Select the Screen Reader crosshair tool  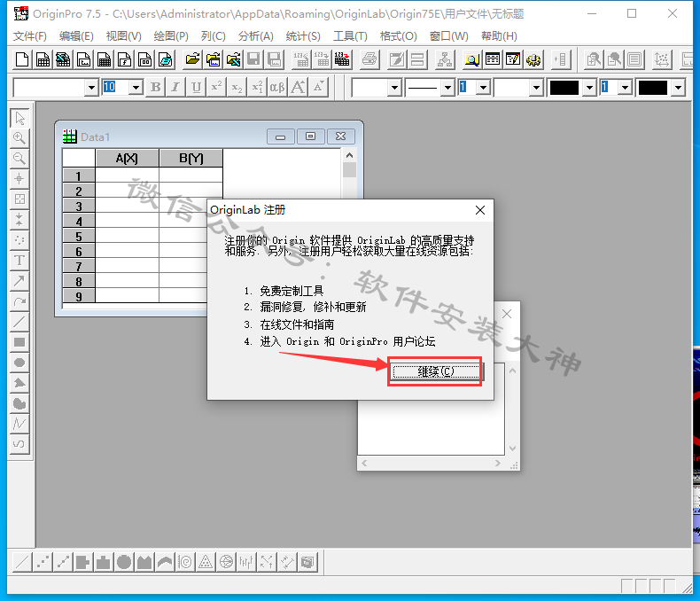[x=19, y=179]
